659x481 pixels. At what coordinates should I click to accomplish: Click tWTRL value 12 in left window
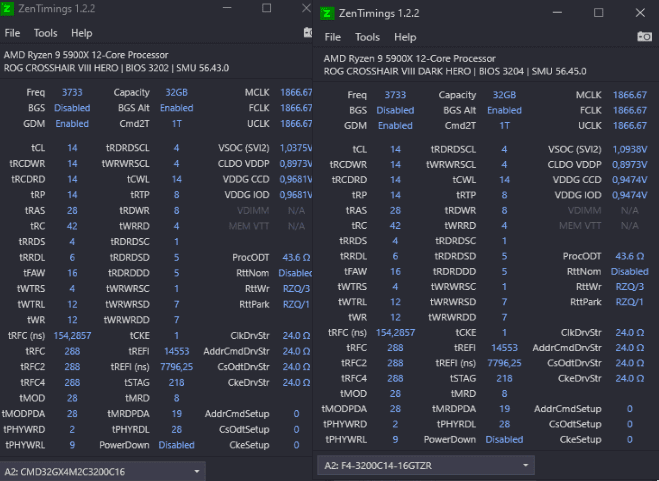72,304
